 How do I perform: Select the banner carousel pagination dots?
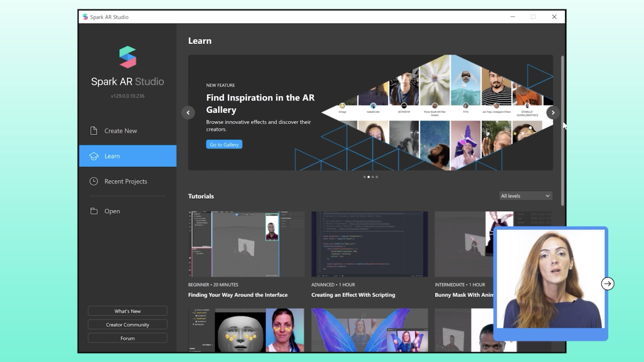coord(371,177)
